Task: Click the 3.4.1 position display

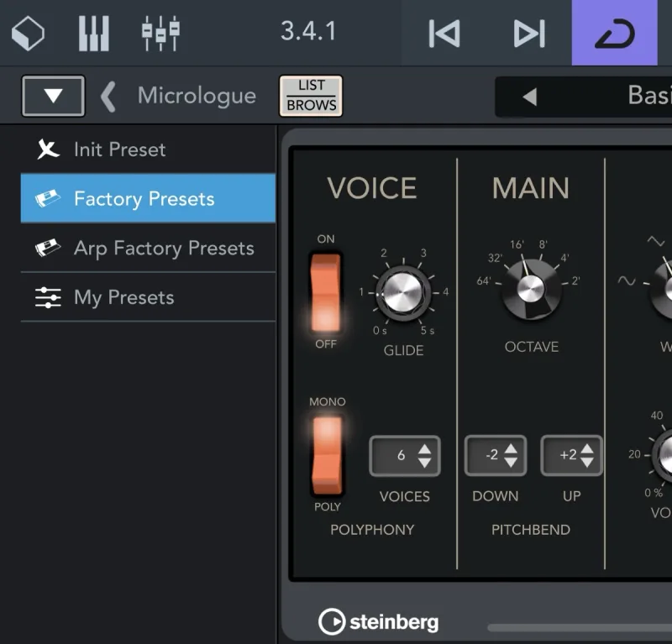Action: 308,31
